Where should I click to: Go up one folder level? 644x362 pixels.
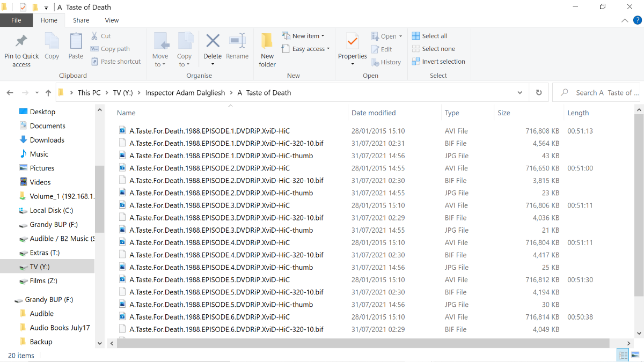[48, 93]
